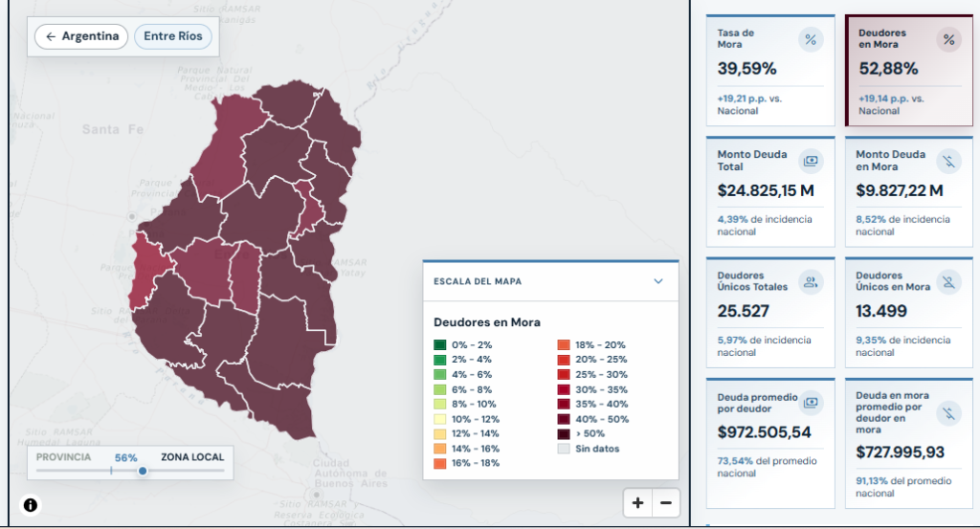Go back to Argentina map

click(81, 36)
